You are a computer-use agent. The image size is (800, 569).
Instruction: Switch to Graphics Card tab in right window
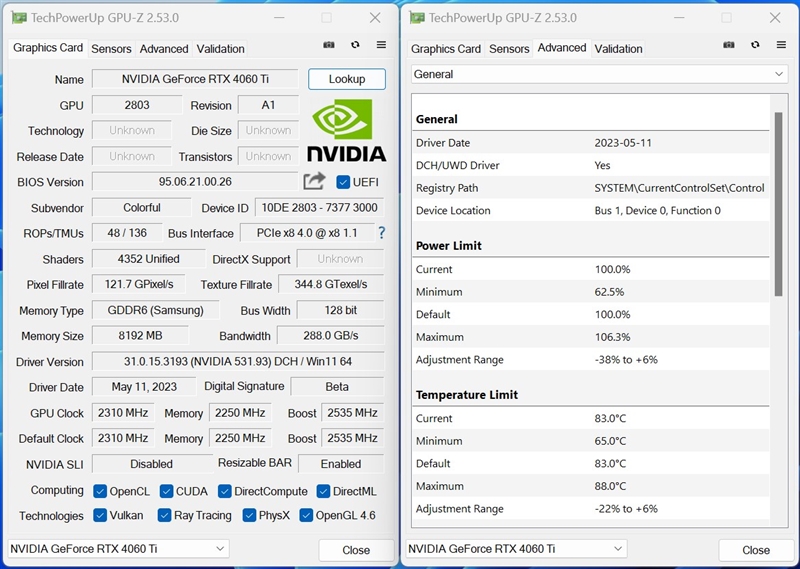coord(445,49)
